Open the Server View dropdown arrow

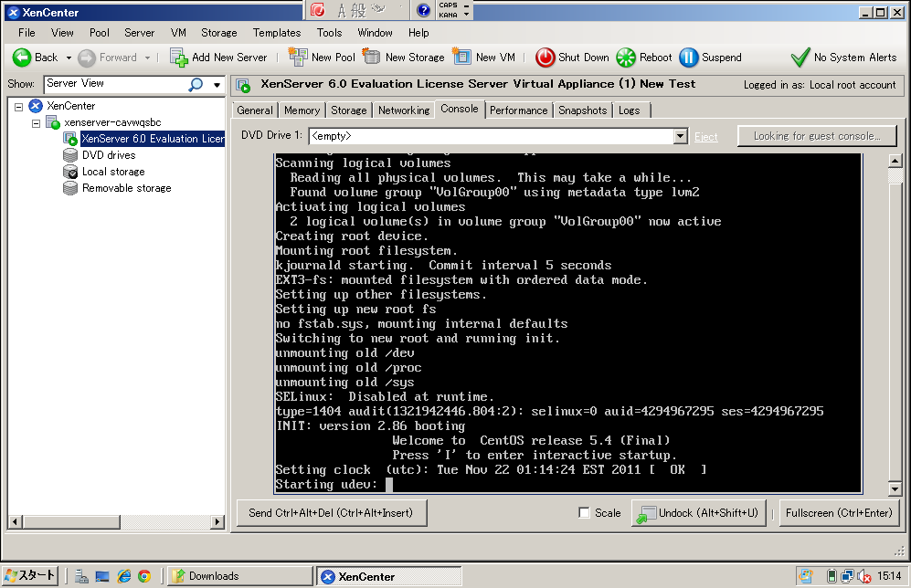tap(217, 85)
